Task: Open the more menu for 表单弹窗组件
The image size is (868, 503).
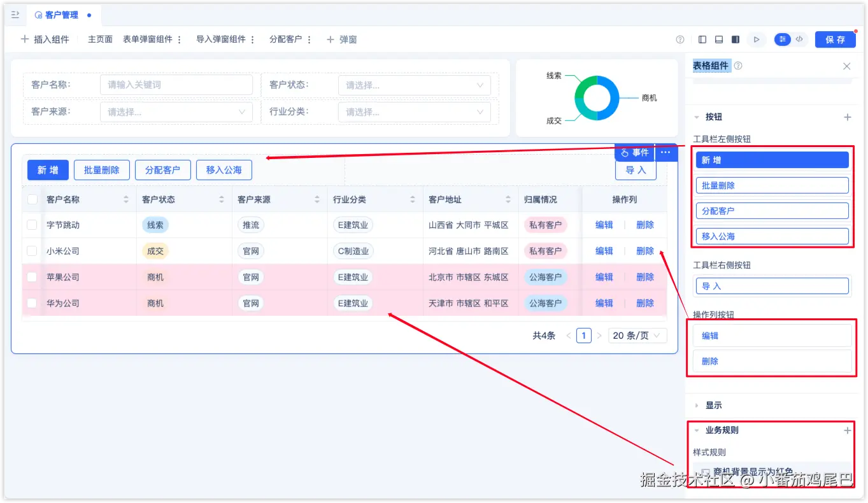Action: point(180,39)
